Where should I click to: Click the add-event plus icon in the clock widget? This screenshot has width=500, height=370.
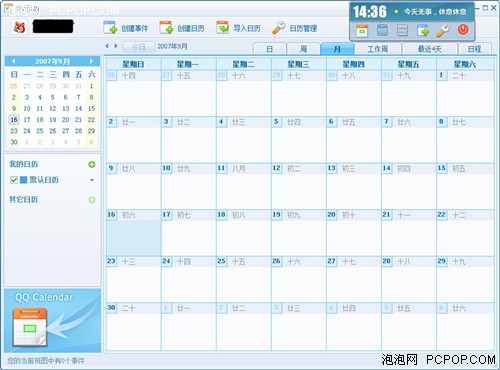tap(423, 30)
